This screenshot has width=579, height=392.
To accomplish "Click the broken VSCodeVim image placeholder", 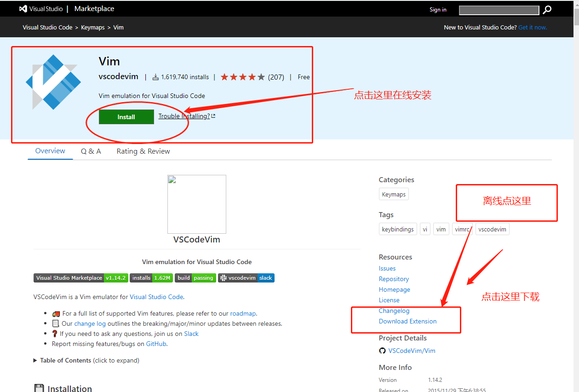I will click(x=197, y=204).
